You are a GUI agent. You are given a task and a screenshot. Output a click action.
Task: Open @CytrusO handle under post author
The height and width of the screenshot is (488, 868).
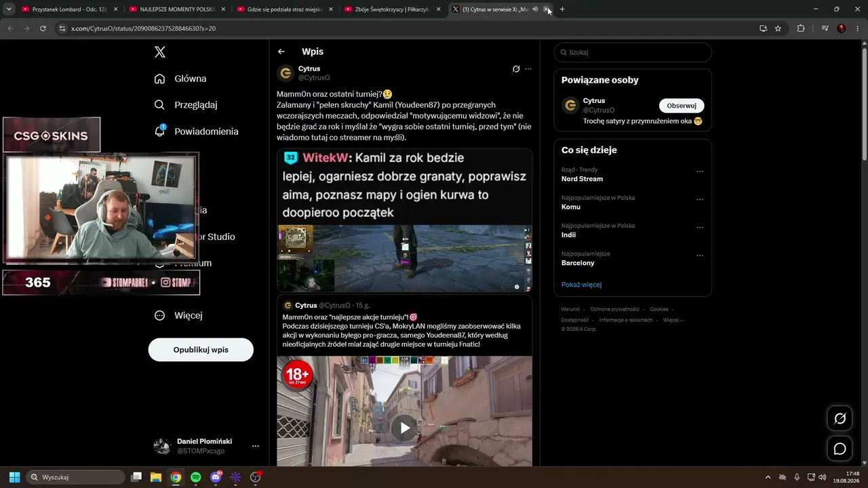(x=314, y=78)
